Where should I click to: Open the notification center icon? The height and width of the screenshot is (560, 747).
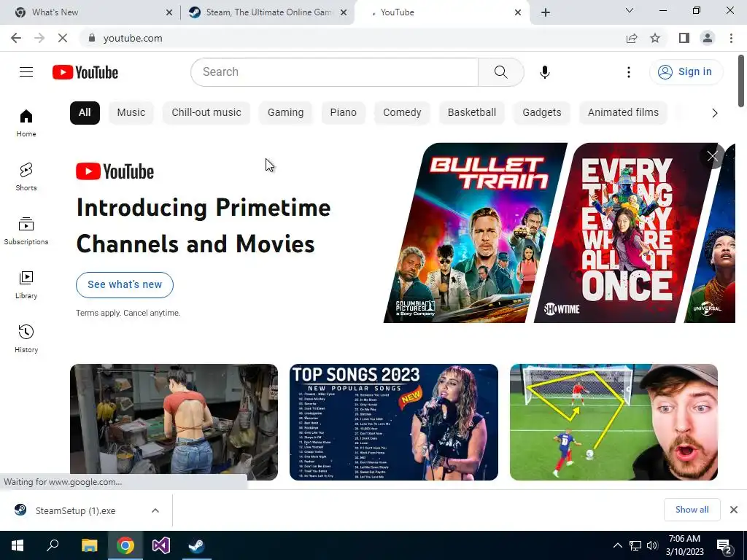[x=724, y=545]
